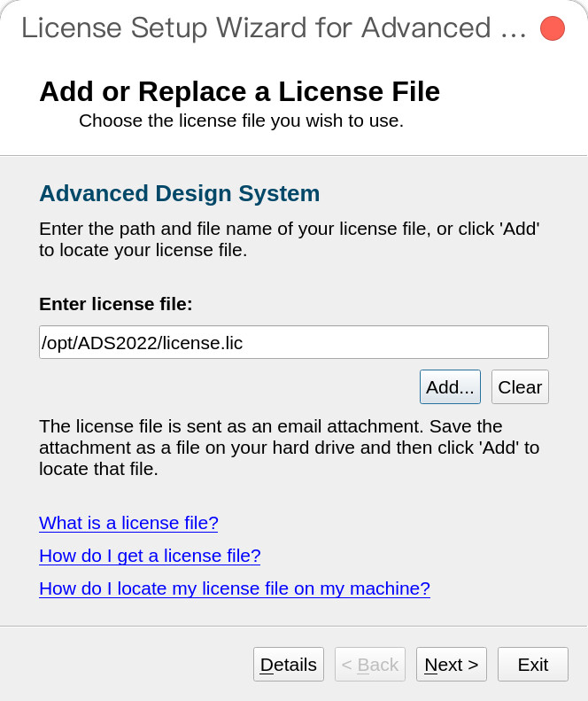This screenshot has height=701, width=588.
Task: Click the 'Advanced Design System' blue heading
Action: pyautogui.click(x=180, y=193)
